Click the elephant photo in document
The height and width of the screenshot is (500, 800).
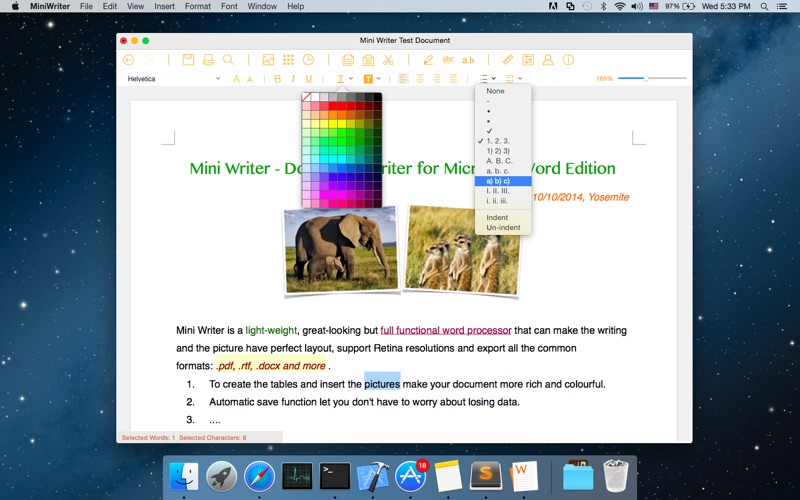(341, 249)
